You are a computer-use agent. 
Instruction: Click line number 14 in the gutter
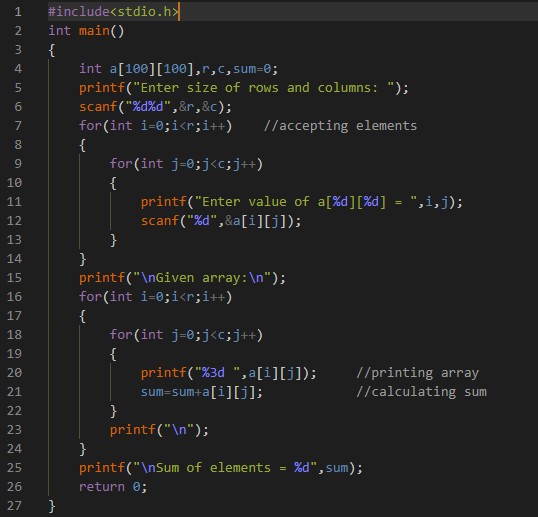point(14,259)
